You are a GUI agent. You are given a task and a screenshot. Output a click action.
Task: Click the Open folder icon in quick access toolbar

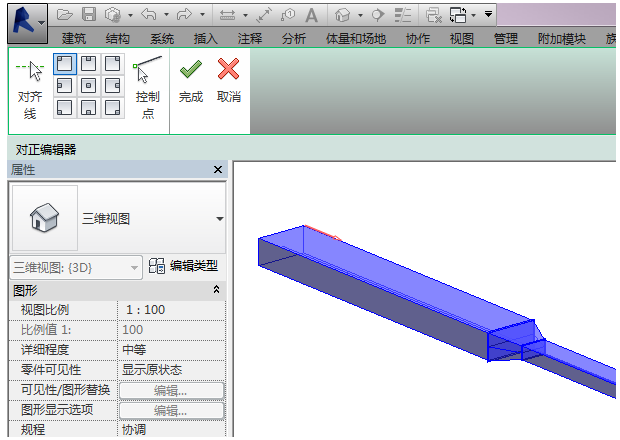click(65, 15)
